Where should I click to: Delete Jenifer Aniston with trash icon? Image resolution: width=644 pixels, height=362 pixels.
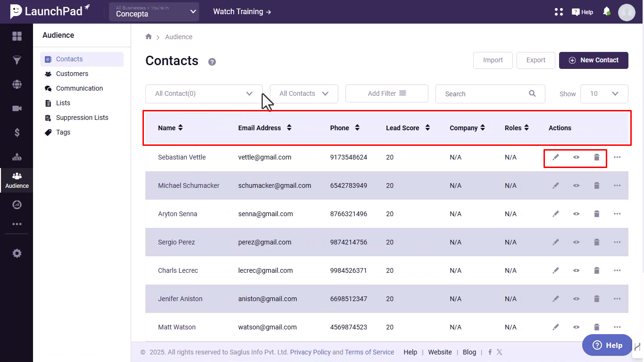click(597, 299)
